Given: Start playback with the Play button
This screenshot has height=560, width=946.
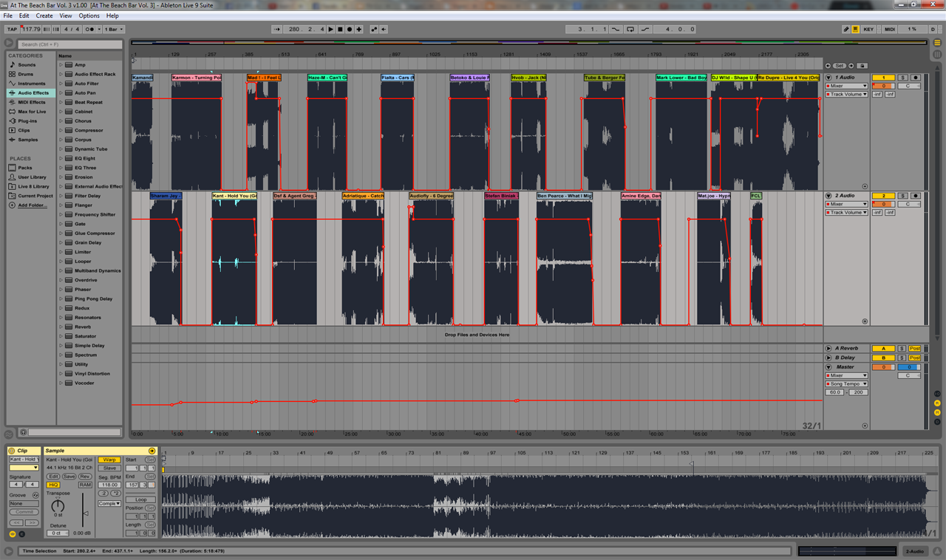Looking at the screenshot, I should (x=330, y=30).
